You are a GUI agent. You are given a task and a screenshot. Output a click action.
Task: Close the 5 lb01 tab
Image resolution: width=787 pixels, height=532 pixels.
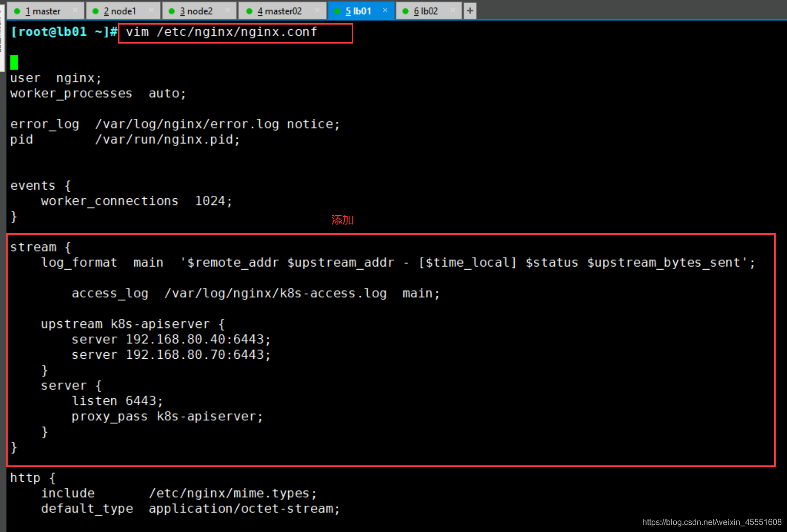[x=385, y=10]
